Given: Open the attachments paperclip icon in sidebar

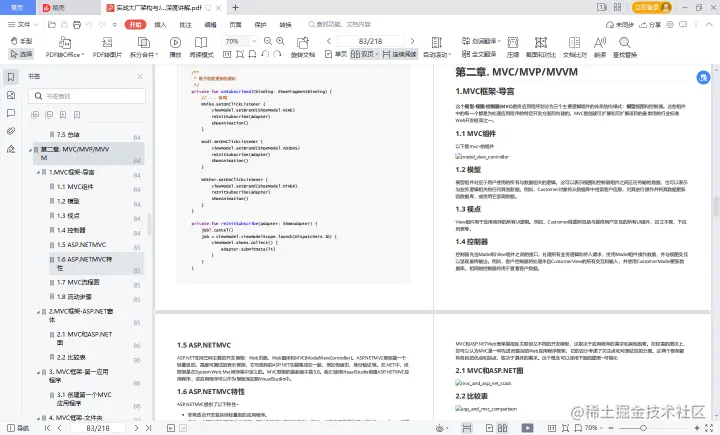Looking at the screenshot, I should (x=11, y=131).
